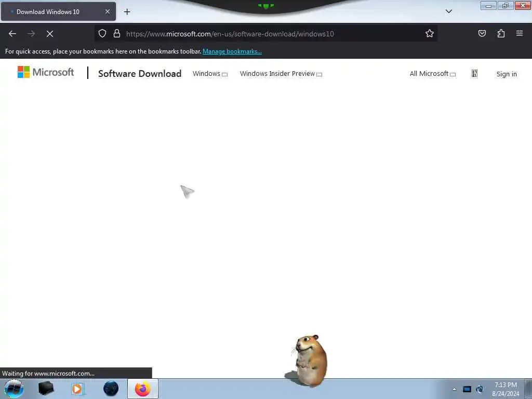Open the Software Download heading link
532x399 pixels.
point(140,74)
